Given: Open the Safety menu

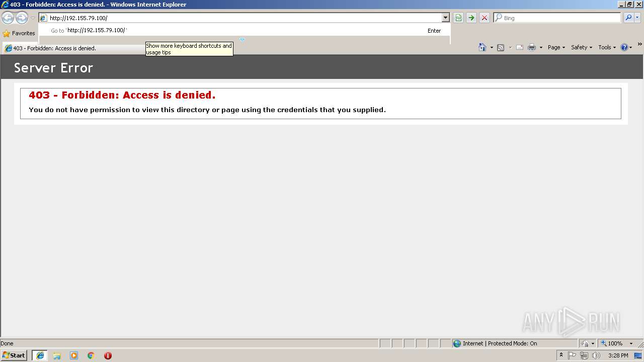Looking at the screenshot, I should pos(582,47).
